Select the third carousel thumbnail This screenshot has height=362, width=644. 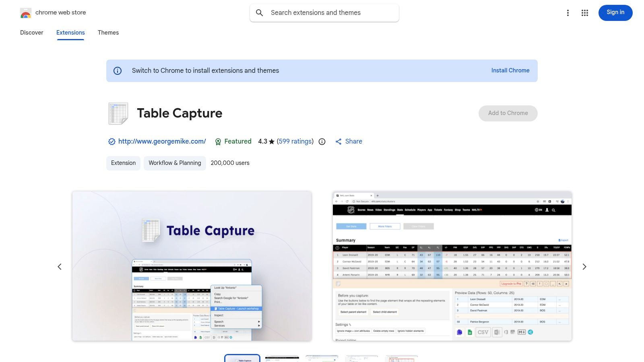[322, 358]
